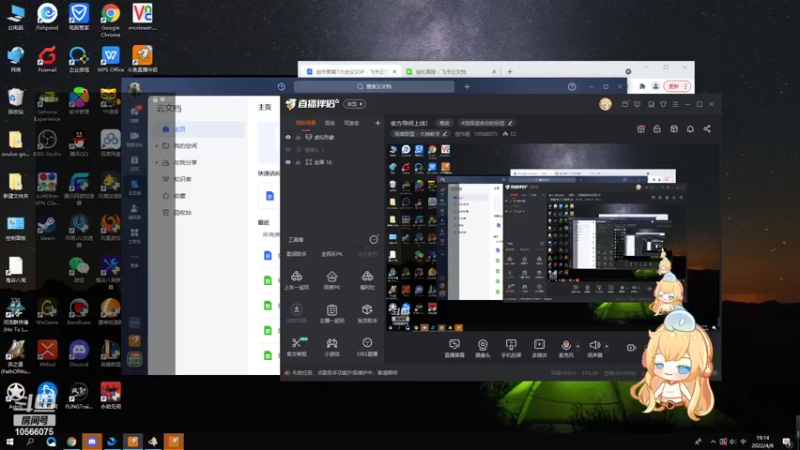Switch to first Chrome tab 飞书云文档
This screenshot has height=450, width=800.
[351, 72]
